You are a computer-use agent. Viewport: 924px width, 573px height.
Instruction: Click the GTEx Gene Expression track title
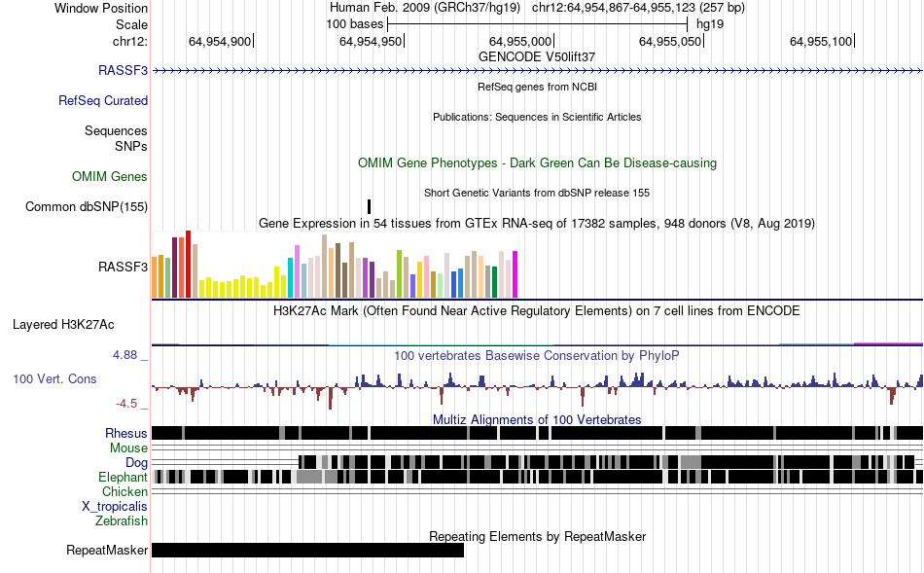(x=537, y=224)
